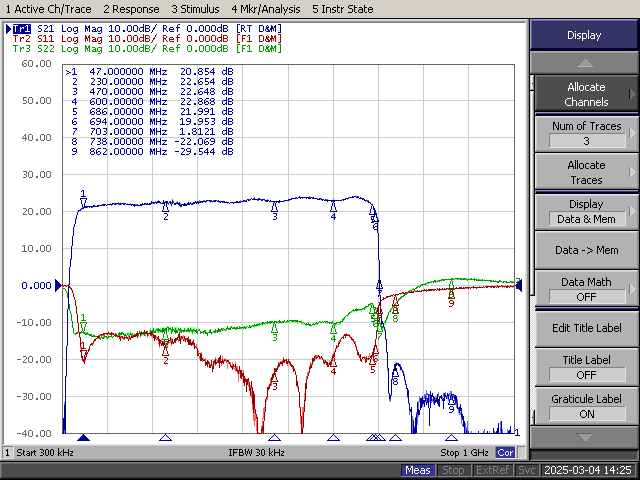Click IFBW 30 kHz status text
This screenshot has width=640, height=480.
coord(256,453)
